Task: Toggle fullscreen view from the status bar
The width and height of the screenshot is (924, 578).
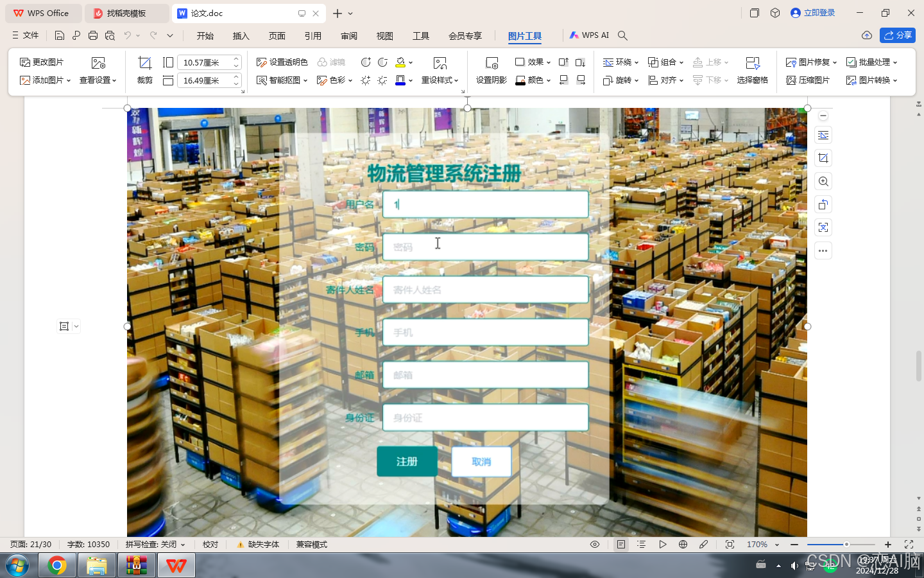Action: (x=909, y=544)
